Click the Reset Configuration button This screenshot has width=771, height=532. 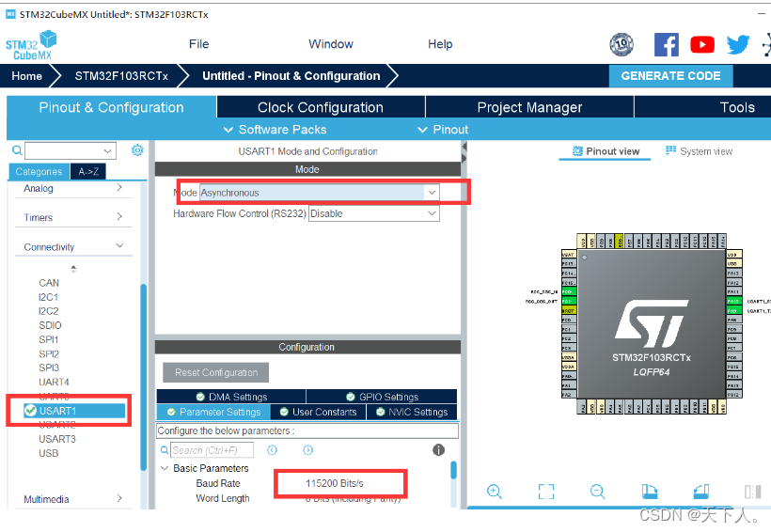coord(216,372)
